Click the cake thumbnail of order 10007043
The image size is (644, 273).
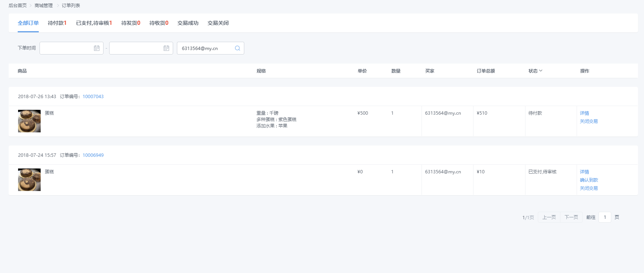point(29,121)
